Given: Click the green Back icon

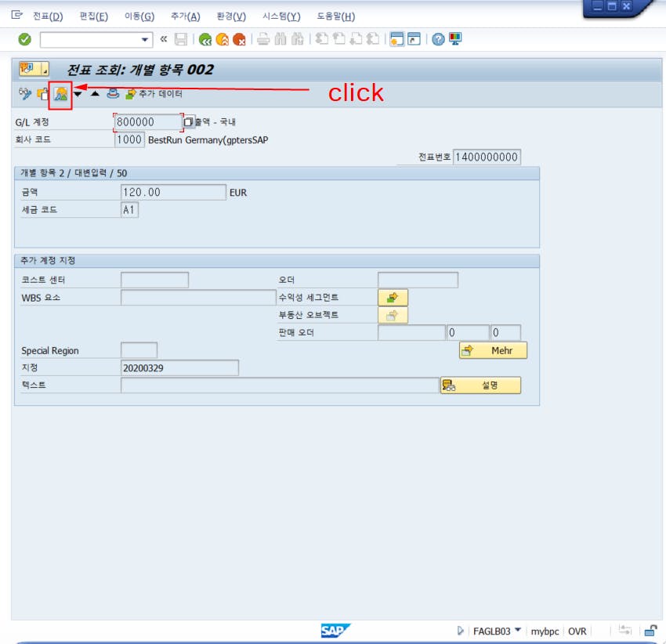Looking at the screenshot, I should (205, 39).
